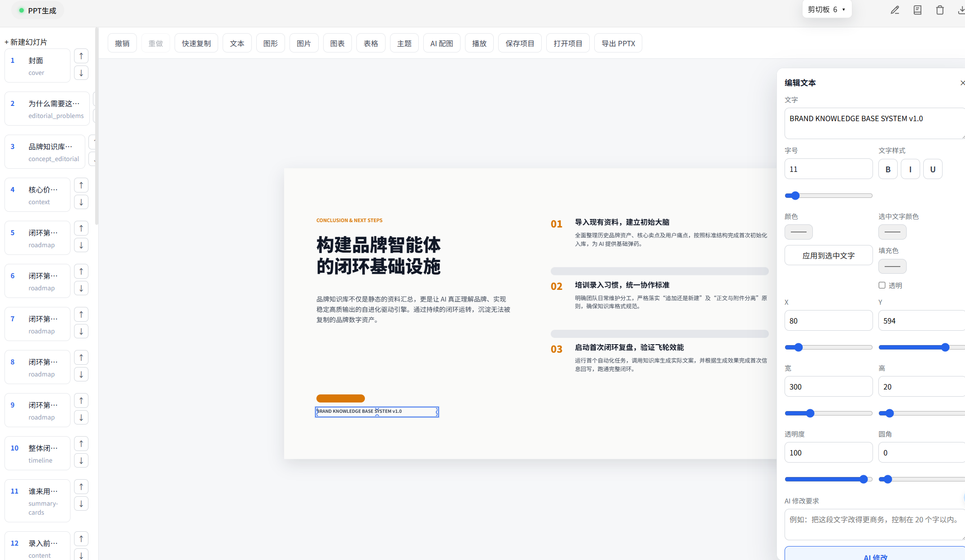
Task: Click the trash delete icon in header
Action: [940, 10]
